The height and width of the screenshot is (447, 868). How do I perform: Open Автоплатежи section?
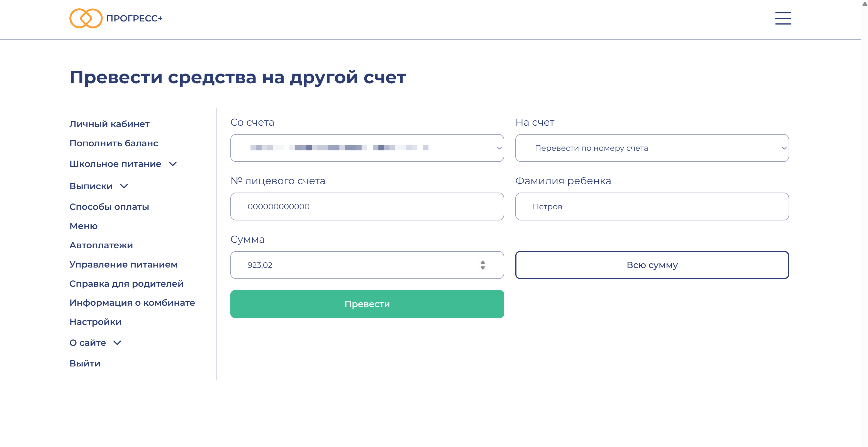coord(101,245)
